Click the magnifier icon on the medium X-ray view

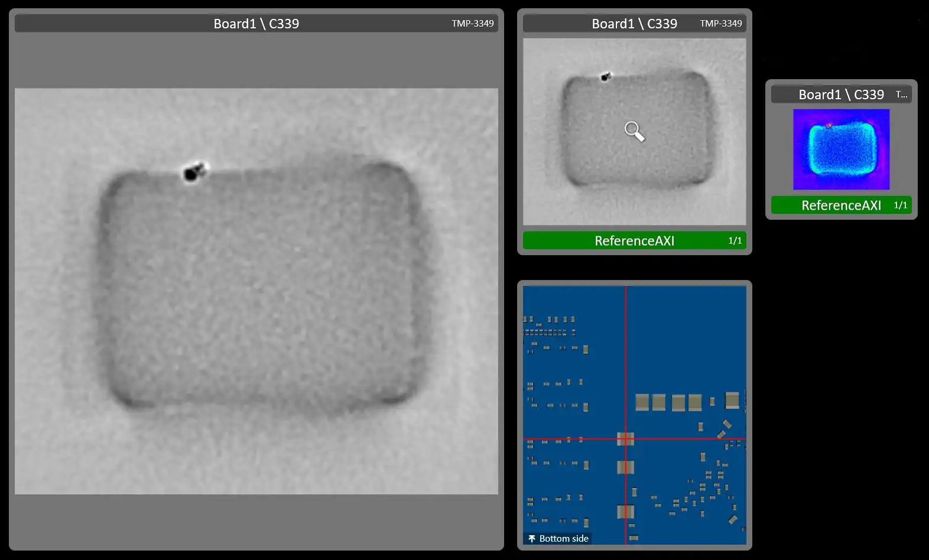[635, 131]
